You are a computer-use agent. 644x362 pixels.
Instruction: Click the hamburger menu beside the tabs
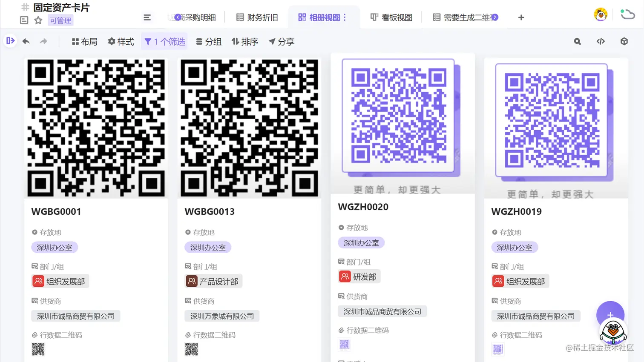click(147, 17)
